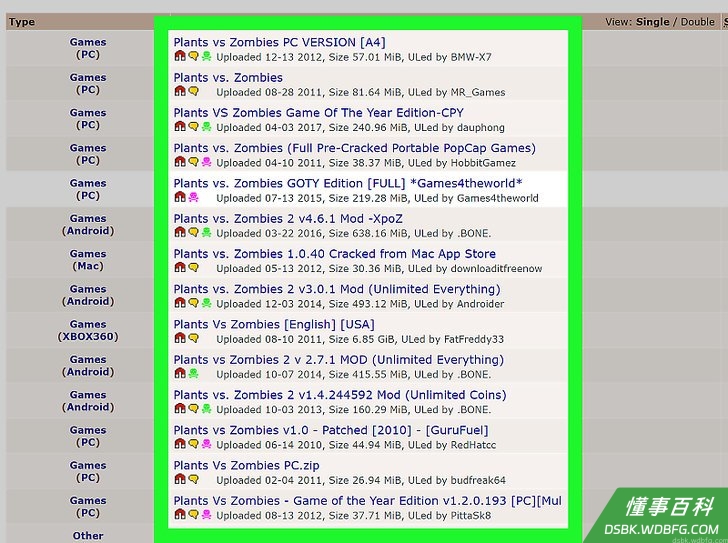Open Game of the Year Edition v1.2.0.193 torrent
This screenshot has width=728, height=543.
click(x=368, y=501)
